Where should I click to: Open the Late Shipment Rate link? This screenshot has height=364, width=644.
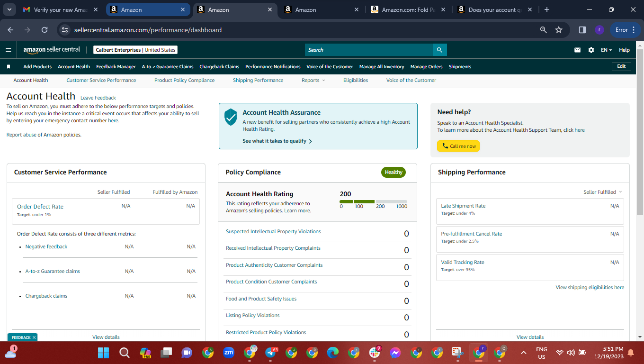tap(463, 206)
